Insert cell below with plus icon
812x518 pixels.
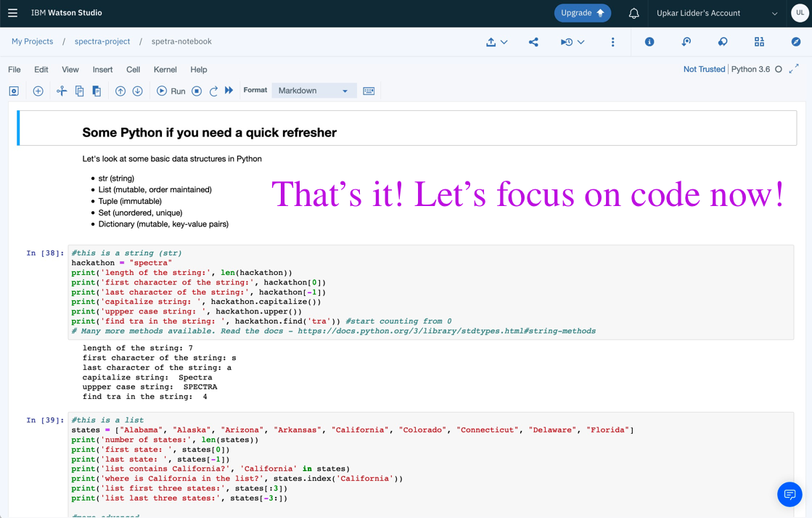[38, 91]
